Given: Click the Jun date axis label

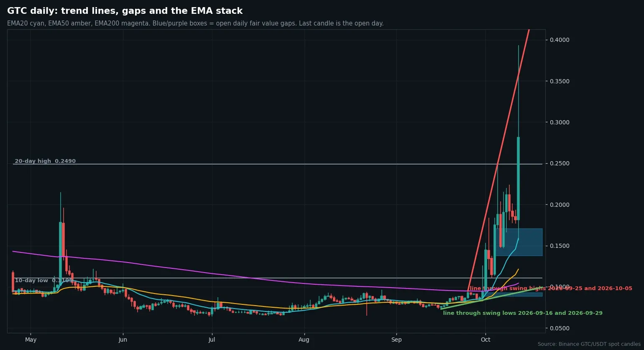Looking at the screenshot, I should click(x=123, y=340).
